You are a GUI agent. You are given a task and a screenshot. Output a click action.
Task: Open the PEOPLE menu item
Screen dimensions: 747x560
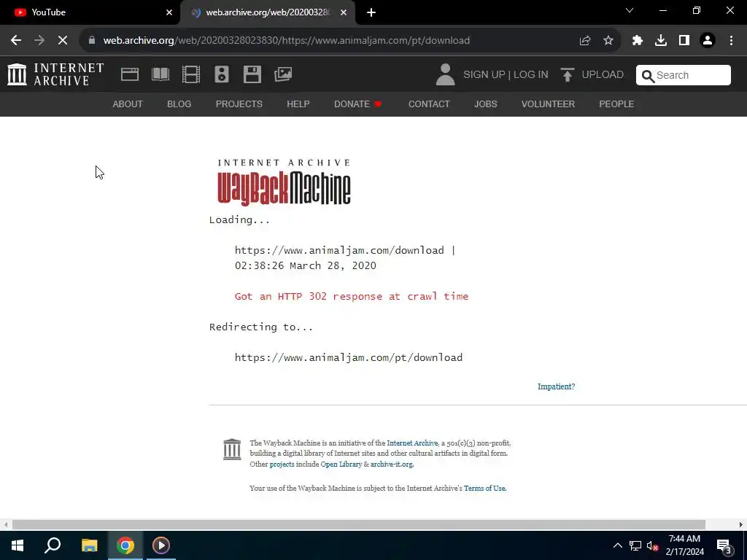click(x=616, y=104)
